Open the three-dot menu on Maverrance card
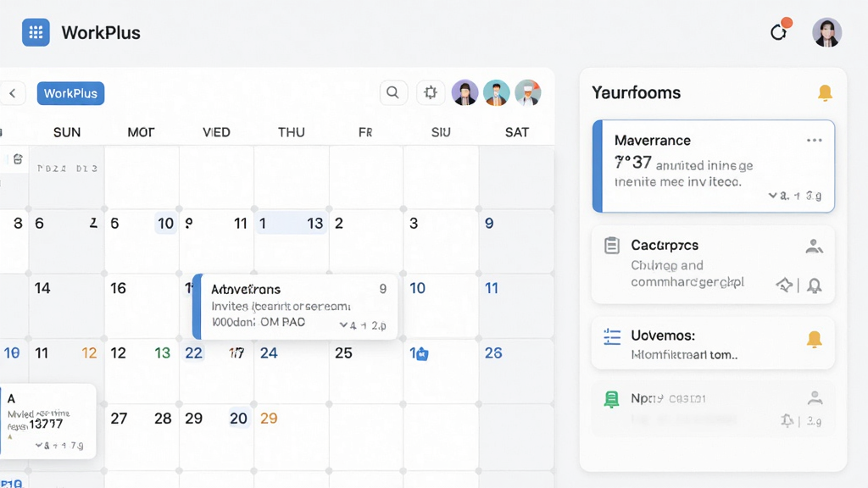 click(x=815, y=140)
